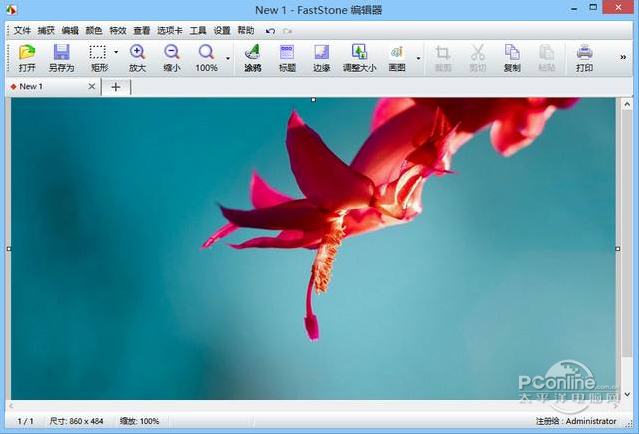Click the vertical scrollbar down arrow
The height and width of the screenshot is (434, 639).
coord(627,394)
